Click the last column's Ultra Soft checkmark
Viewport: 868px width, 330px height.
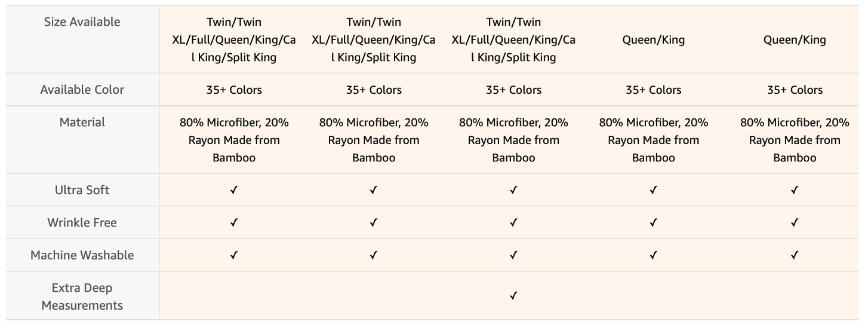[795, 190]
